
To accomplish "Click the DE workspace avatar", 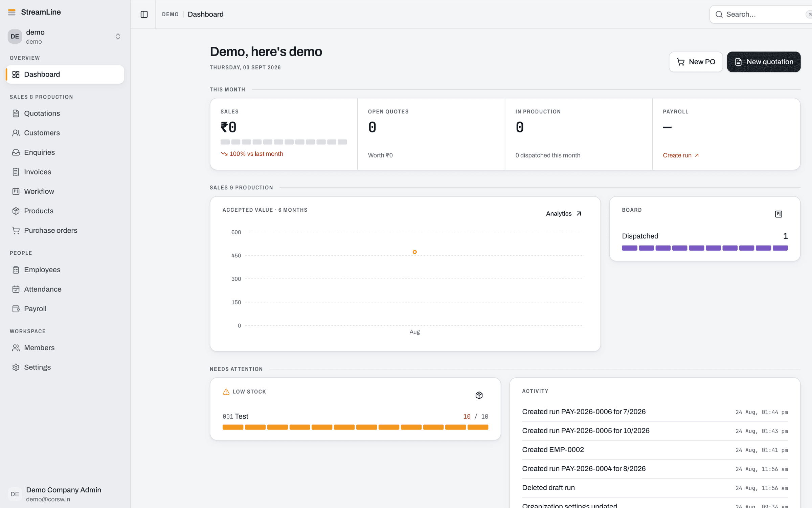I will tap(15, 37).
